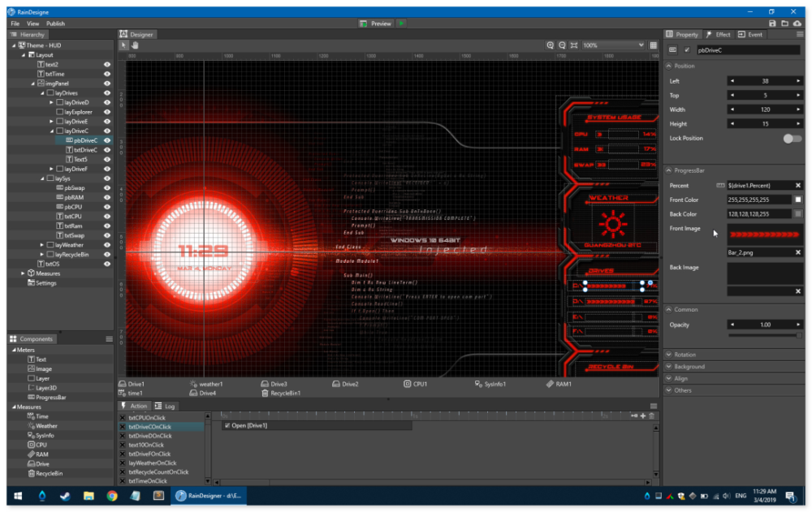Click the zoom in magnifier icon
The image size is (812, 512).
[x=551, y=45]
